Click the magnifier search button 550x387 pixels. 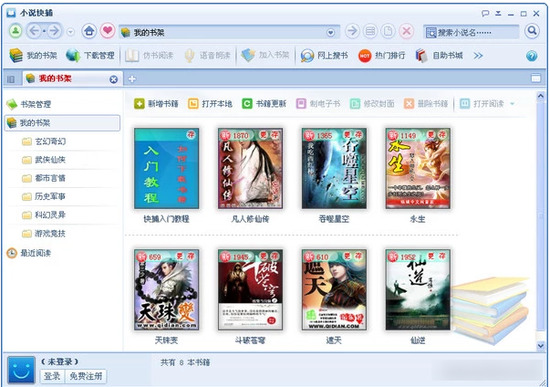click(x=532, y=31)
